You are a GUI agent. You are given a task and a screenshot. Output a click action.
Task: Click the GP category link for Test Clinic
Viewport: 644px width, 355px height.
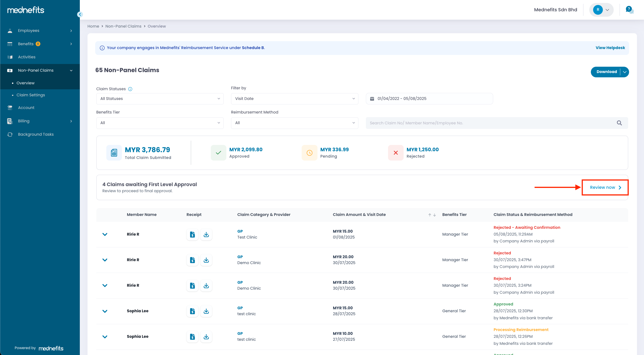[x=240, y=231]
